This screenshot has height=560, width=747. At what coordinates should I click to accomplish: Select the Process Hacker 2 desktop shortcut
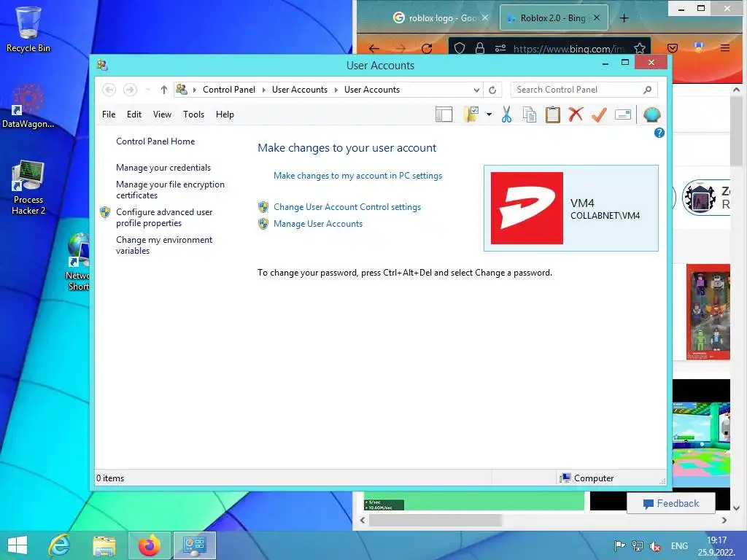[x=28, y=187]
